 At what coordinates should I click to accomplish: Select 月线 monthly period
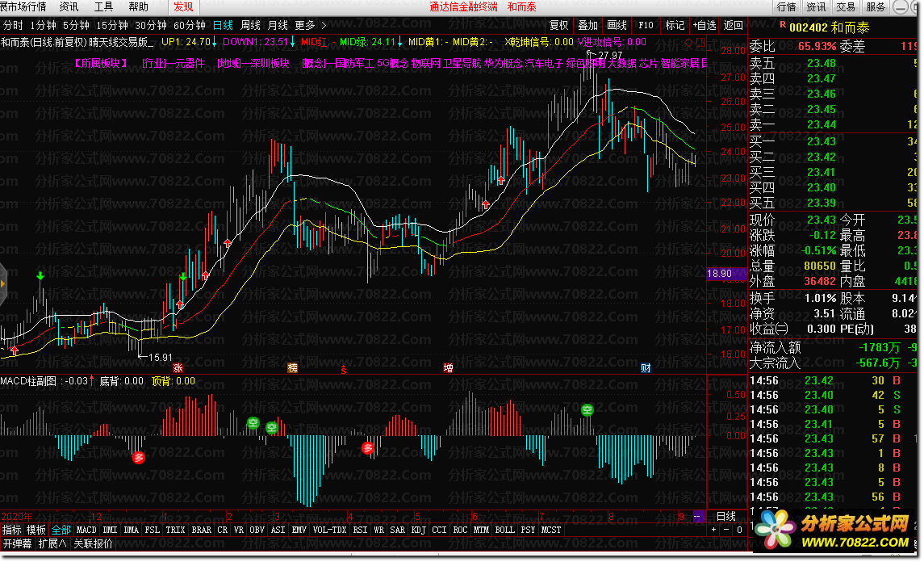coord(278,25)
